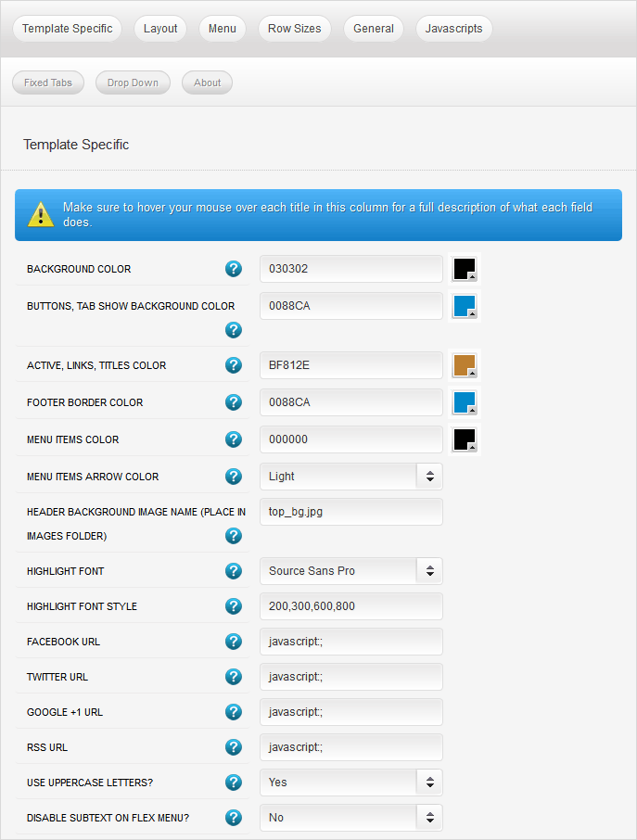637x840 pixels.
Task: Click the "DISABLE SUBTEXT ON FLEX MENU?" label
Action: tap(108, 818)
